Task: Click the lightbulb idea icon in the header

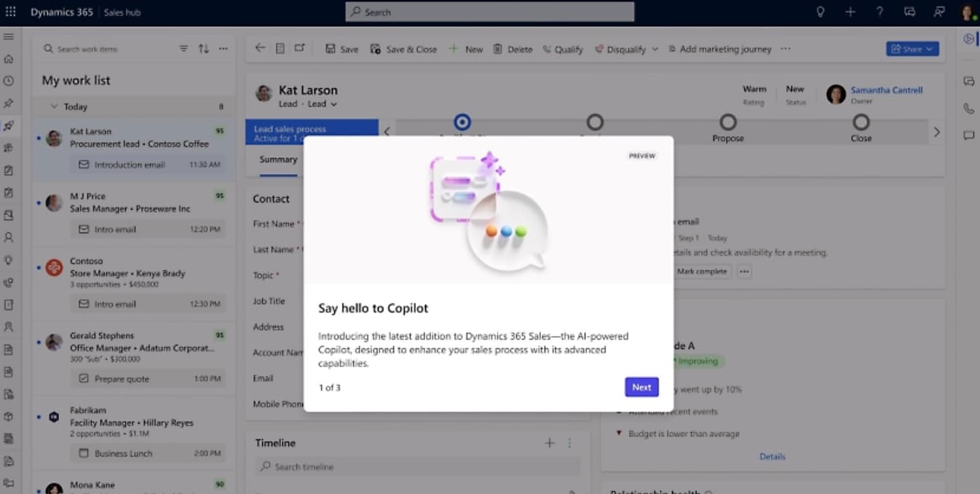Action: click(x=820, y=12)
